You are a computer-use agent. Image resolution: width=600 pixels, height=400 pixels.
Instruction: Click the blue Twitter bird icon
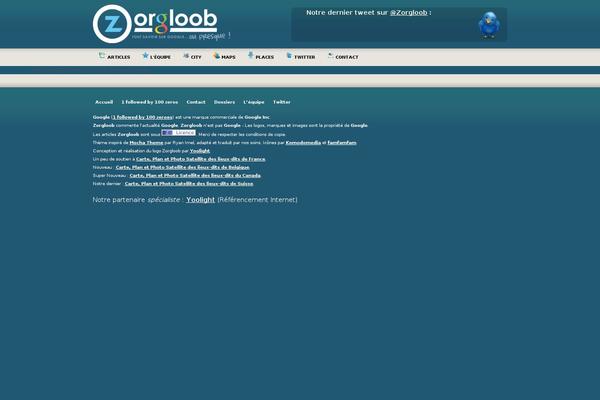[x=489, y=24]
